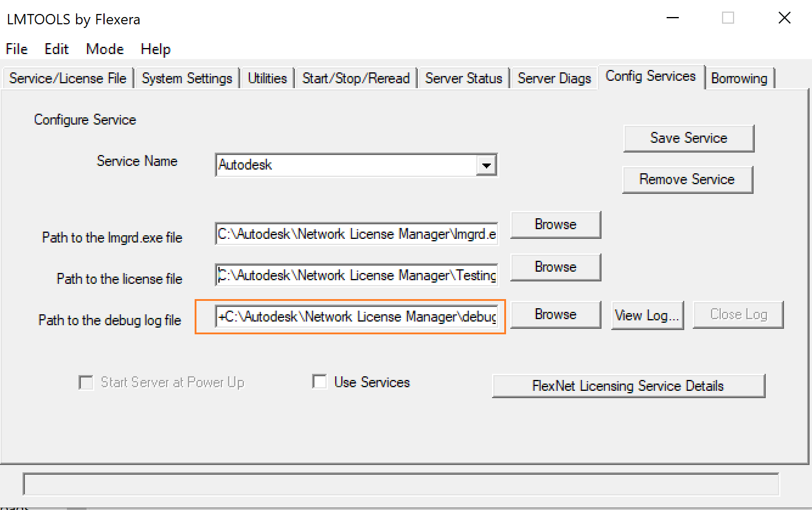The image size is (812, 510).
Task: Click the Service Name field showing Autodesk
Action: [x=356, y=165]
